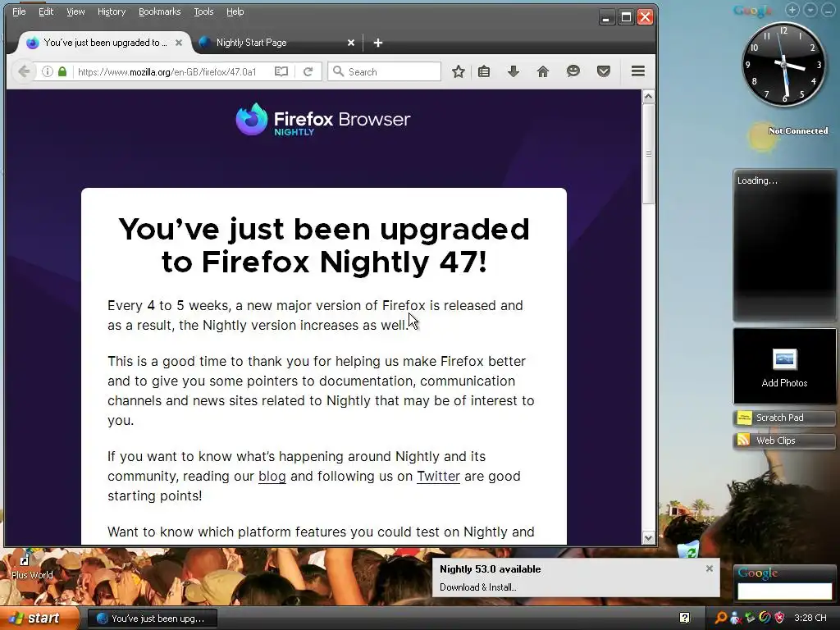
Task: Click the Windows Start button
Action: coord(39,618)
